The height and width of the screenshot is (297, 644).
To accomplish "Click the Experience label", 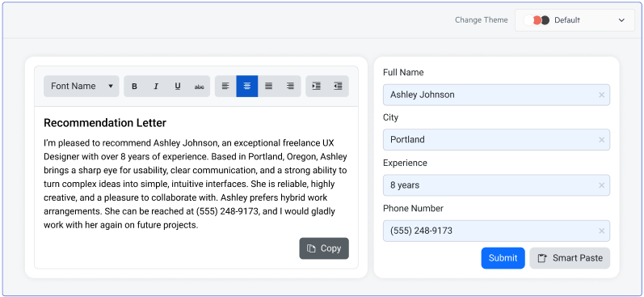I will [405, 163].
